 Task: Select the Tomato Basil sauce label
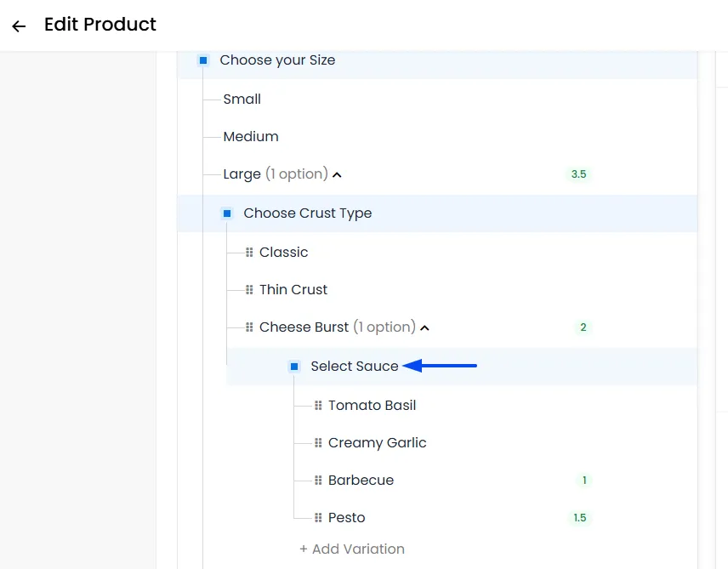pyautogui.click(x=372, y=406)
